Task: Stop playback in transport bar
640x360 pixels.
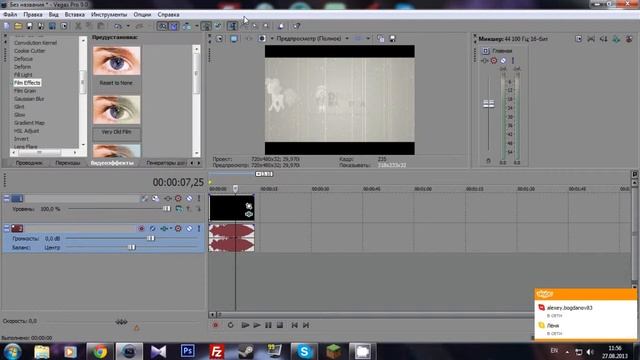Action: 280,325
